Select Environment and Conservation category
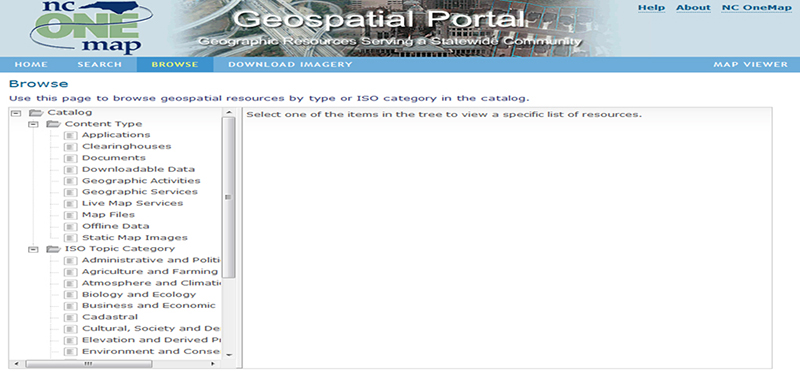 coord(151,351)
